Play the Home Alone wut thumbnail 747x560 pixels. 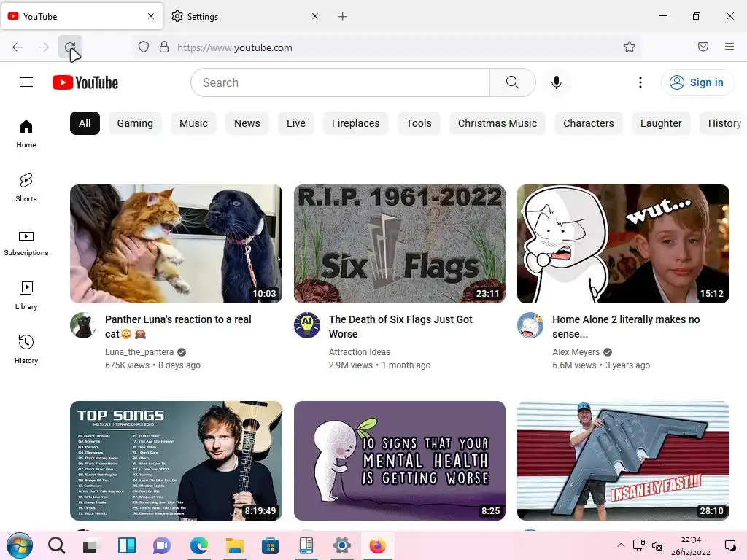pyautogui.click(x=623, y=244)
